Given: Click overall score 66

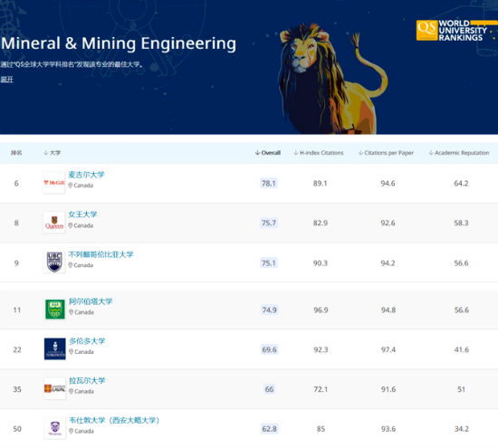Looking at the screenshot, I should pos(269,389).
